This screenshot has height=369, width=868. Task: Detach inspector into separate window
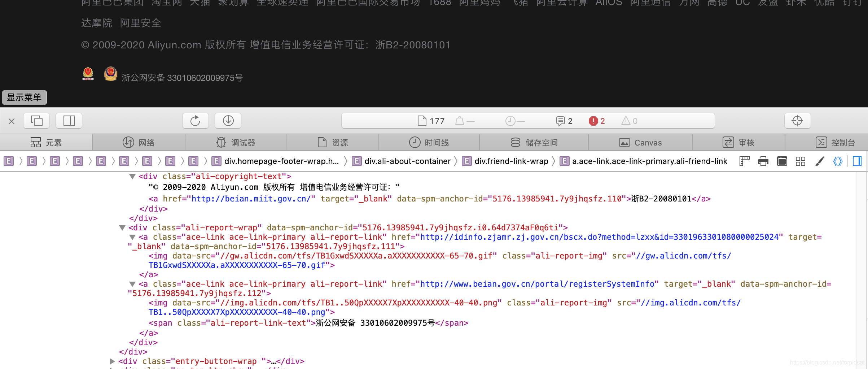[36, 121]
